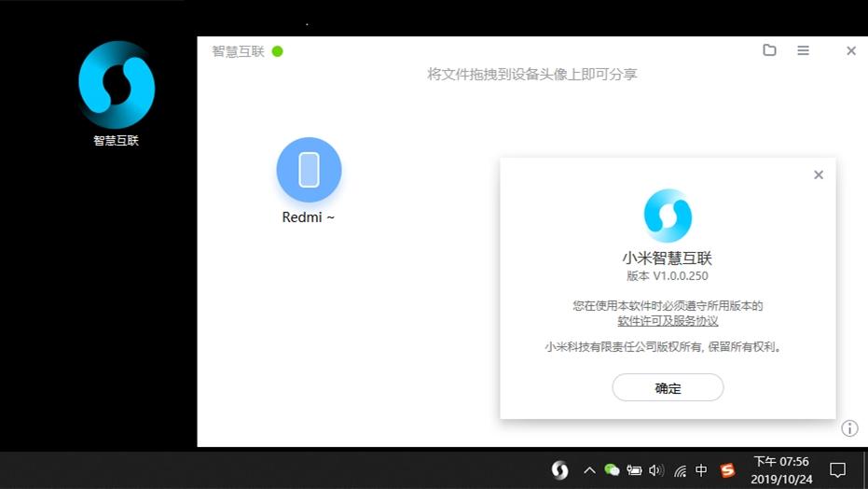The image size is (868, 489).
Task: Click the 智慧互联 icon in taskbar tray
Action: click(x=559, y=470)
